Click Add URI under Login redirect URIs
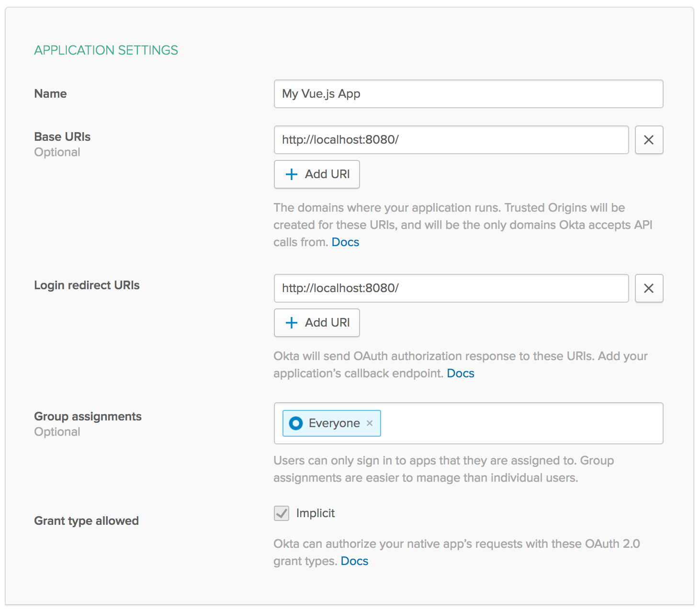Screen dimensions: 700x611 pos(317,323)
